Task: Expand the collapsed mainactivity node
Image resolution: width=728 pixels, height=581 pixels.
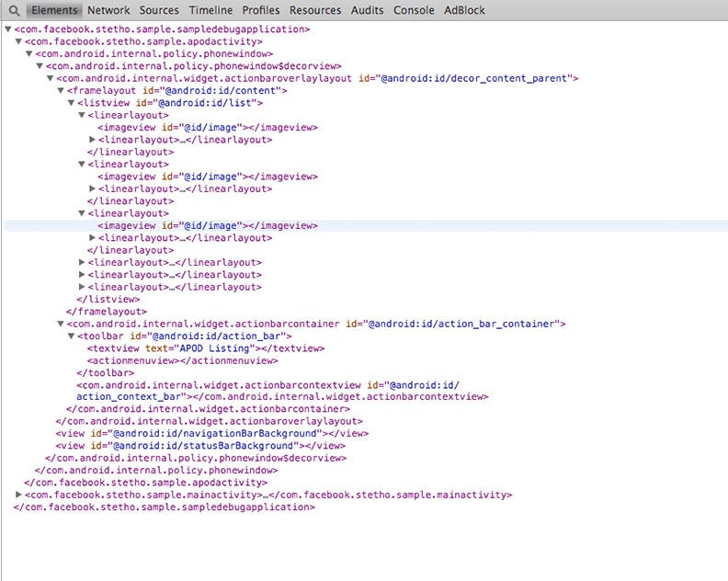Action: pos(18,495)
